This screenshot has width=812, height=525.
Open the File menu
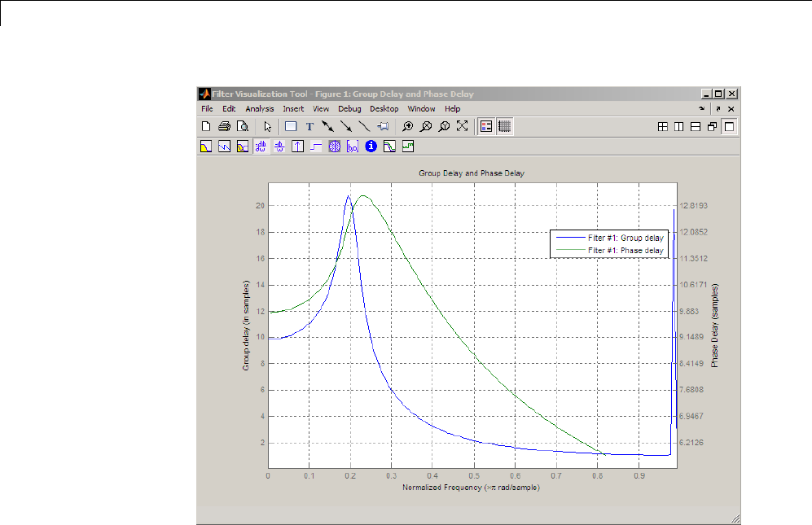(207, 109)
